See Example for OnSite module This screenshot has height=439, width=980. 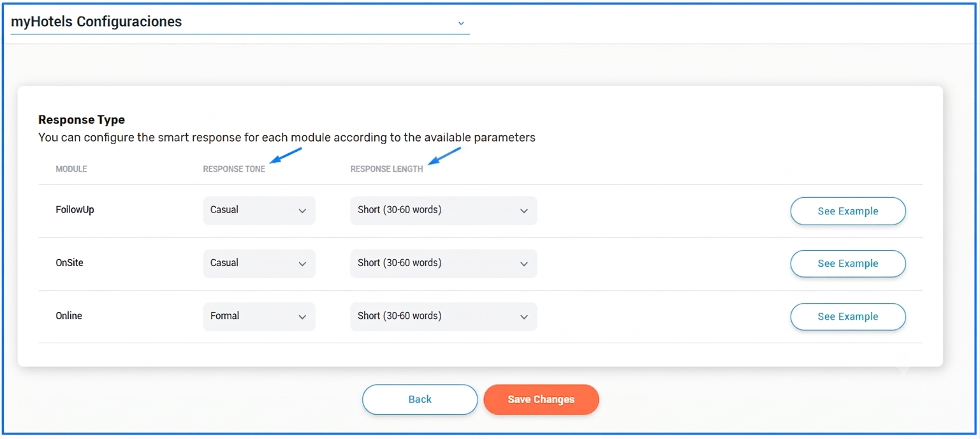pos(848,264)
